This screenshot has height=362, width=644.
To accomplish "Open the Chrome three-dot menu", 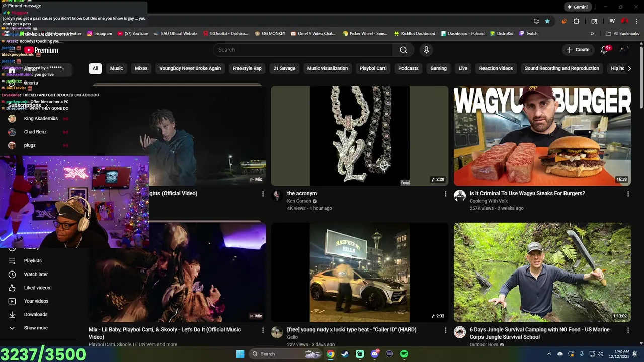I will coord(636,21).
